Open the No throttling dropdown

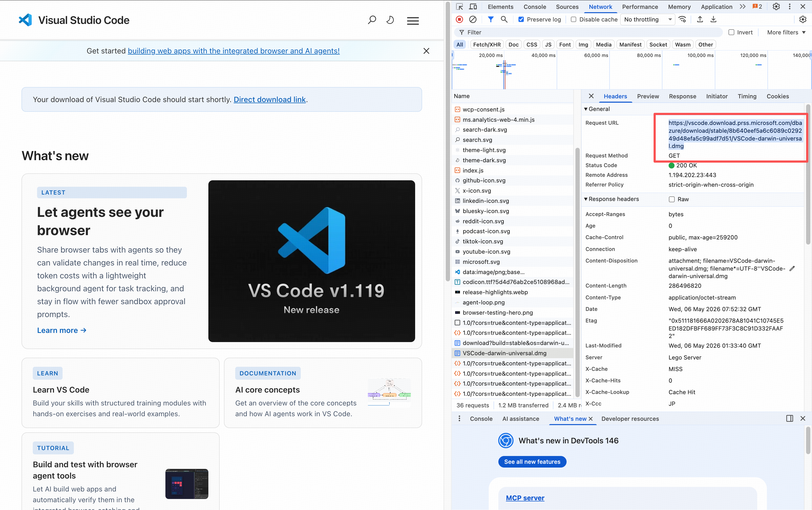tap(647, 19)
